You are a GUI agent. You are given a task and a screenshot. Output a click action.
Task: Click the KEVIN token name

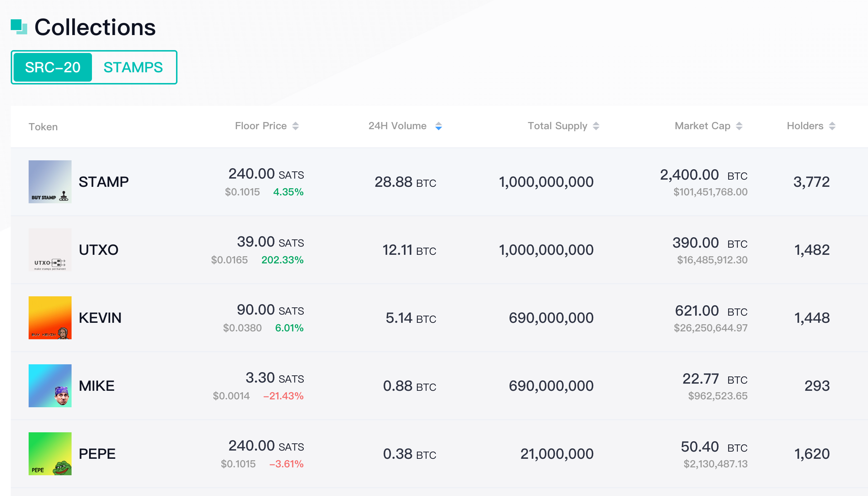(100, 318)
